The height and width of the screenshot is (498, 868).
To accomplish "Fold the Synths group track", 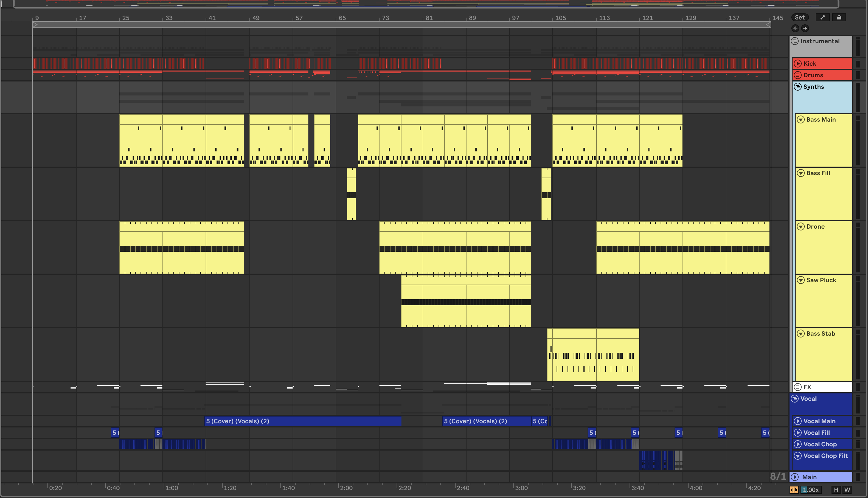I will tap(797, 87).
